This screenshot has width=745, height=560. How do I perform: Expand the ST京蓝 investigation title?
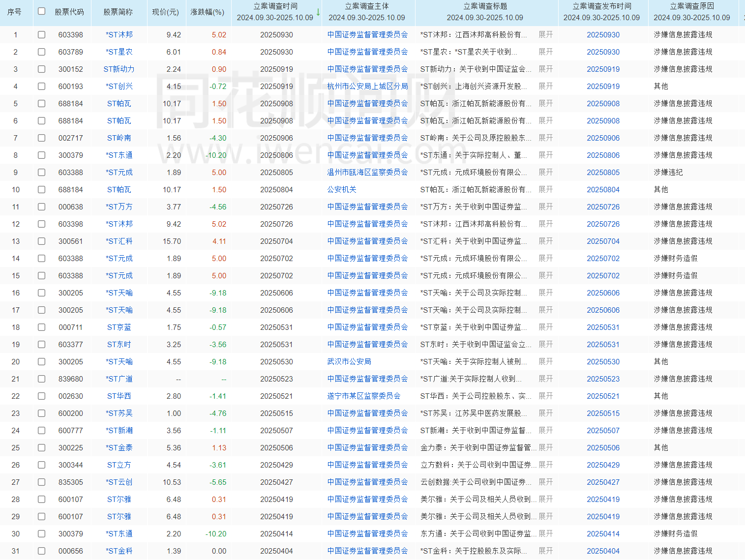[x=546, y=327]
